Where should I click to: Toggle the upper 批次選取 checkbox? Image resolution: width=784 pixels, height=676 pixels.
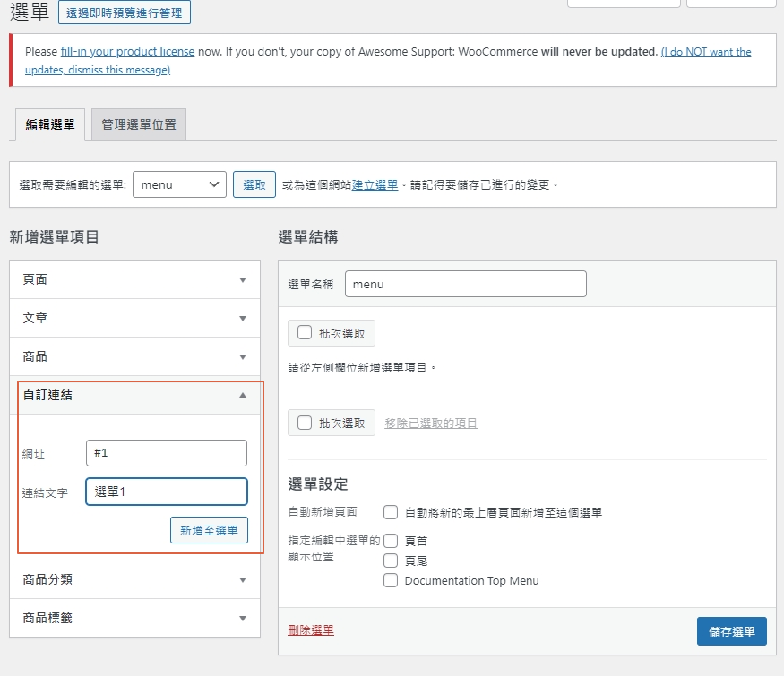[x=305, y=333]
